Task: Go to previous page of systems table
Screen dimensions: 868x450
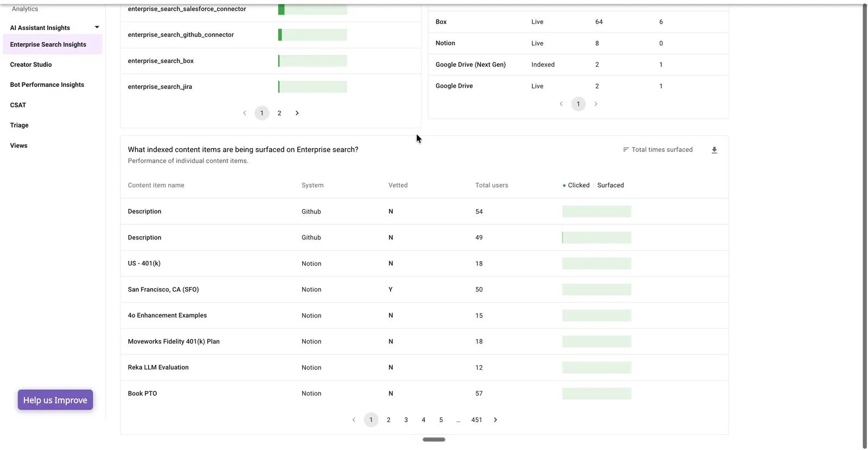Action: coord(561,104)
